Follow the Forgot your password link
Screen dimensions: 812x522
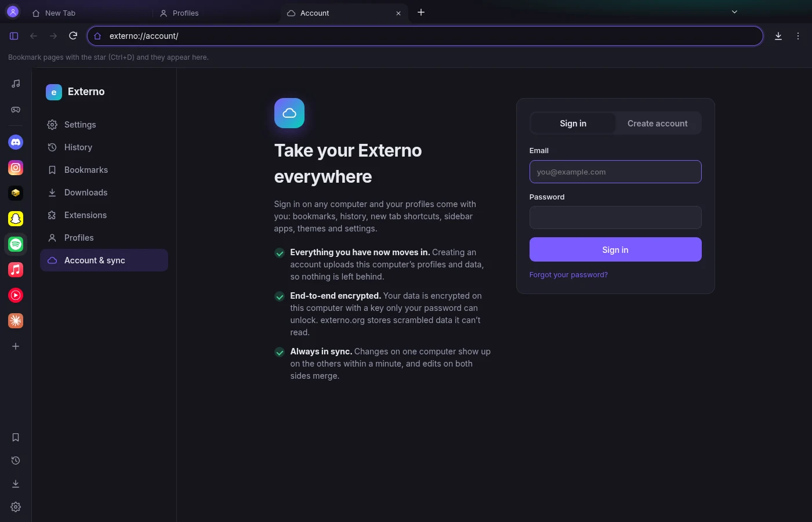[568, 275]
